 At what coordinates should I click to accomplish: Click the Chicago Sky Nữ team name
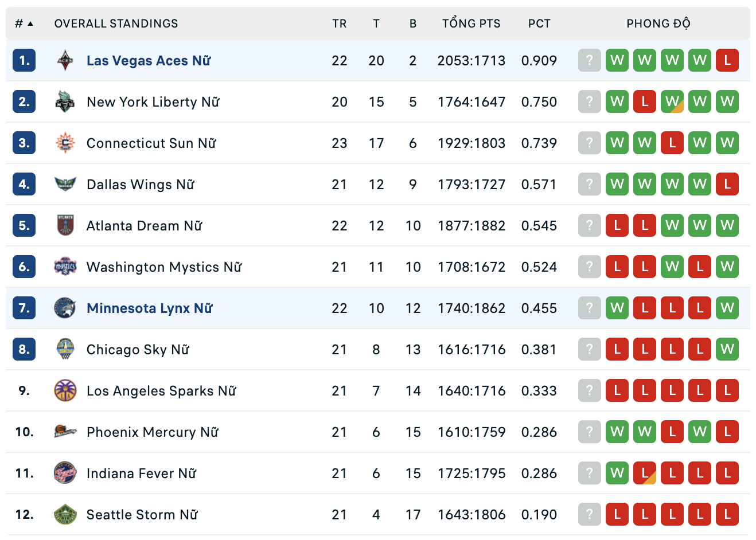pyautogui.click(x=138, y=349)
